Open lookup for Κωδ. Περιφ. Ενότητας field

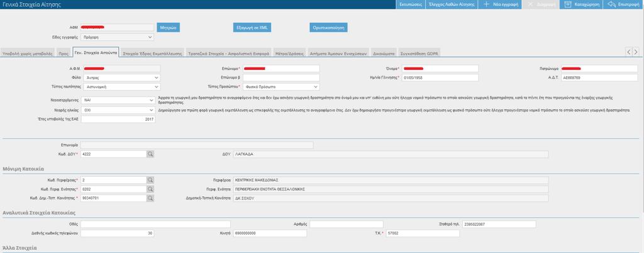pyautogui.click(x=150, y=189)
